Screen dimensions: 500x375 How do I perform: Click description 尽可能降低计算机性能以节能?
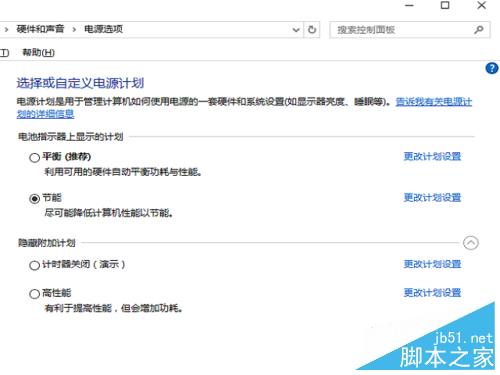pos(108,213)
